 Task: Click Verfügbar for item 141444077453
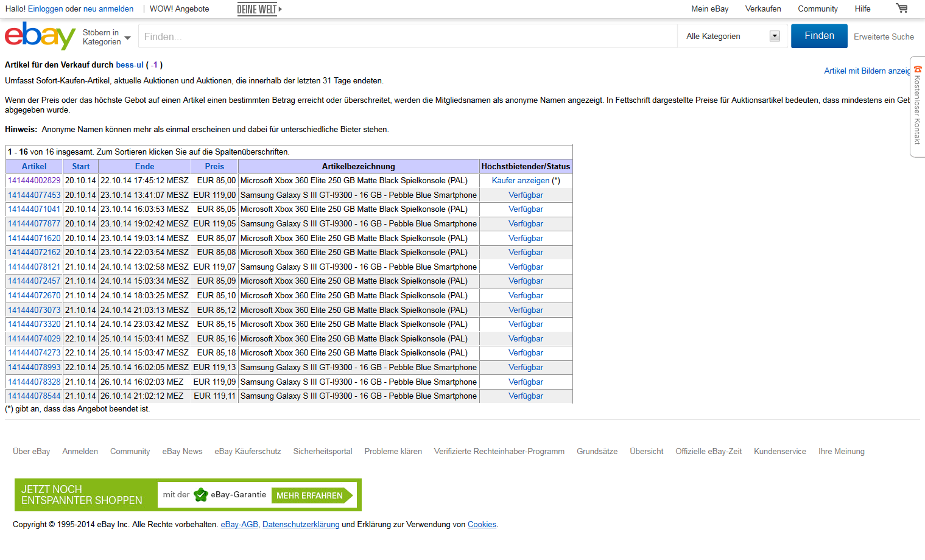(526, 195)
